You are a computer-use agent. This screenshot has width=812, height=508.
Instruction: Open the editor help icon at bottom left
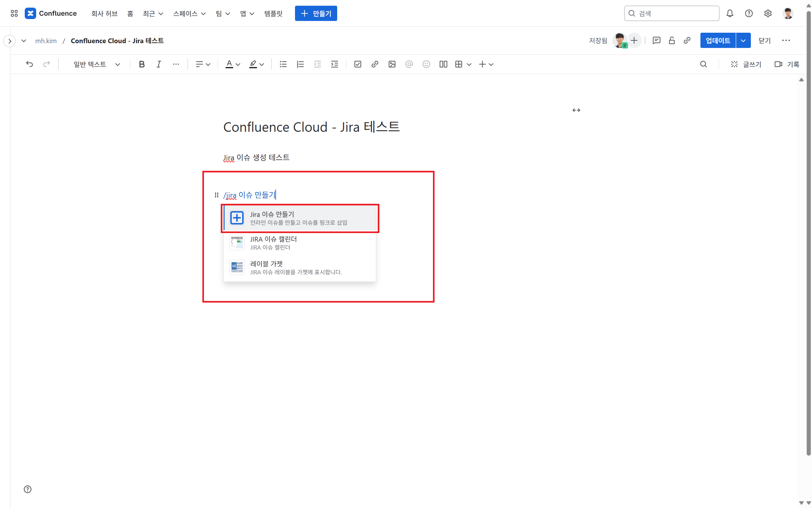coord(28,489)
